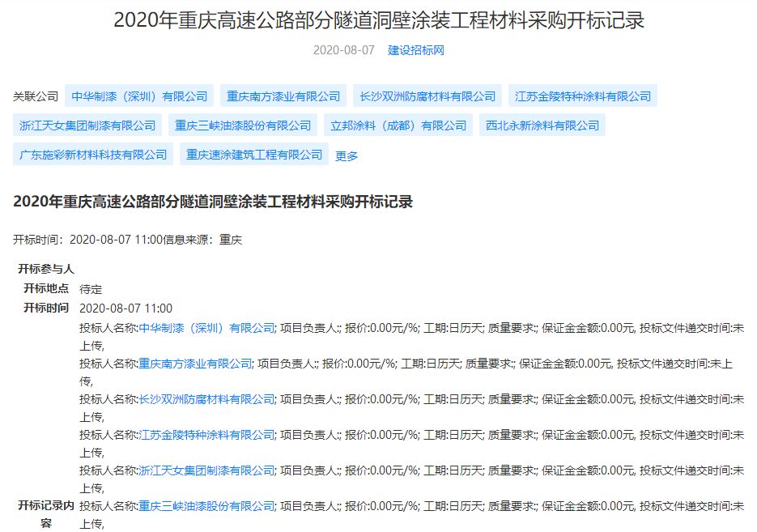Click the 开标地点 row label
Screen dimensions: 757x532
click(x=46, y=289)
